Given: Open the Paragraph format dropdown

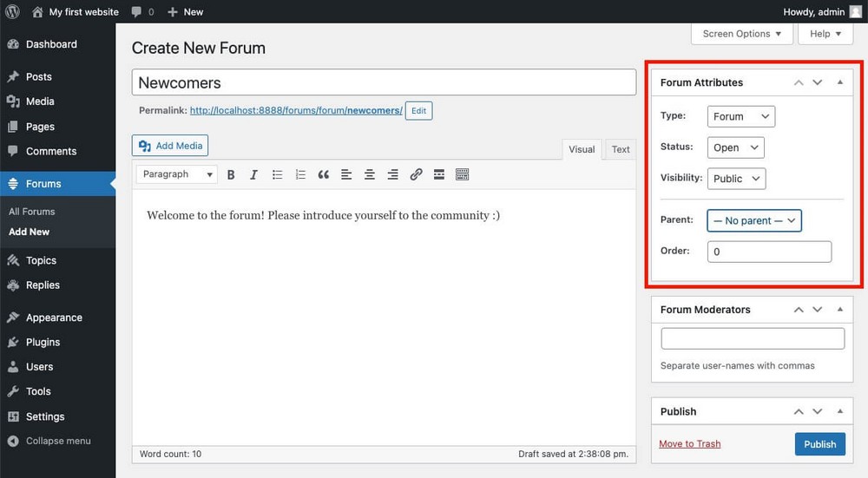Looking at the screenshot, I should click(176, 174).
